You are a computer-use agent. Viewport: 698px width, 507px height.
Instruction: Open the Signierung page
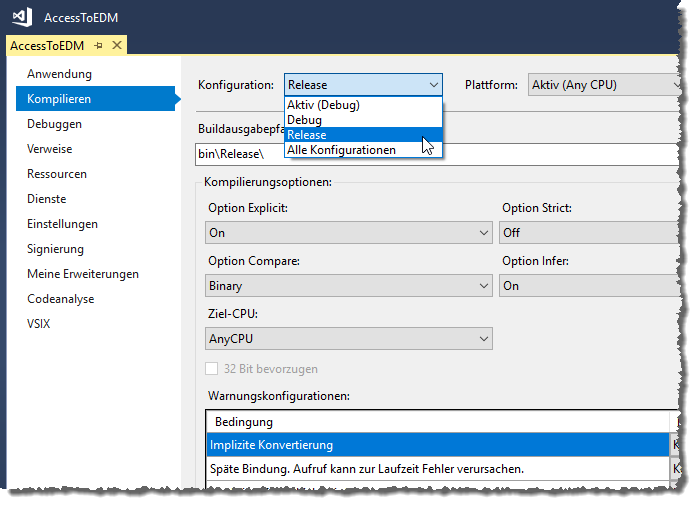pos(55,249)
